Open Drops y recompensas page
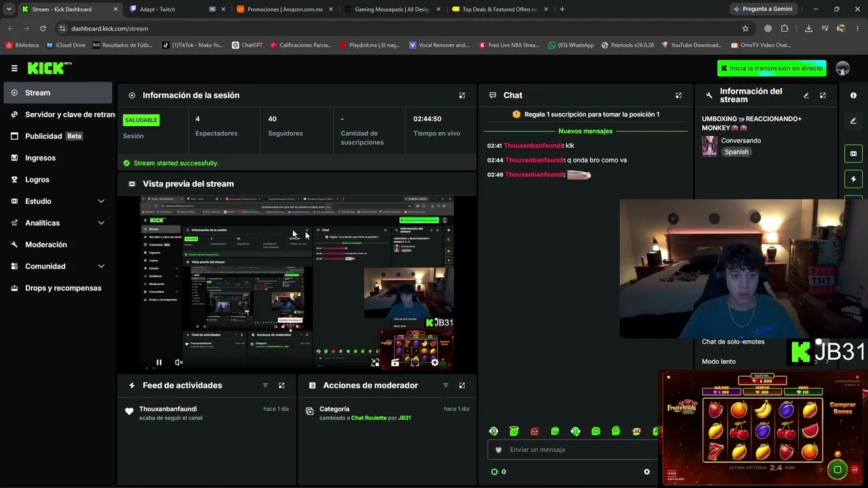This screenshot has width=868, height=488. coord(58,288)
